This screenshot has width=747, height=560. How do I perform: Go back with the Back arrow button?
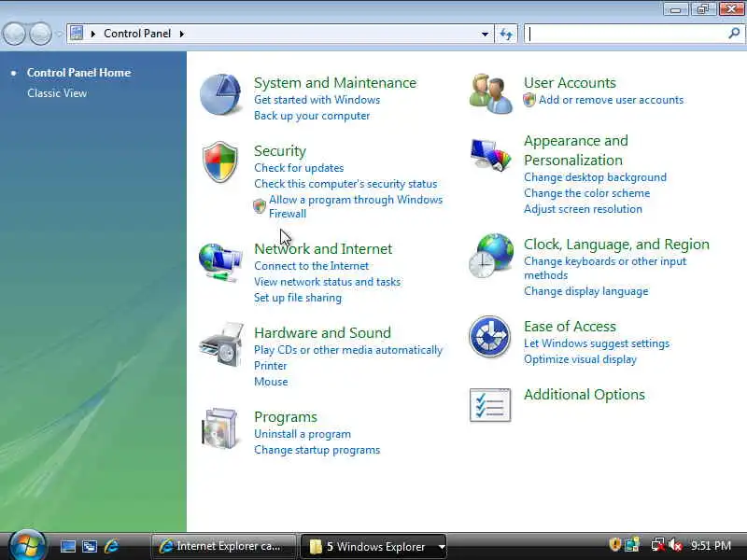click(x=14, y=34)
